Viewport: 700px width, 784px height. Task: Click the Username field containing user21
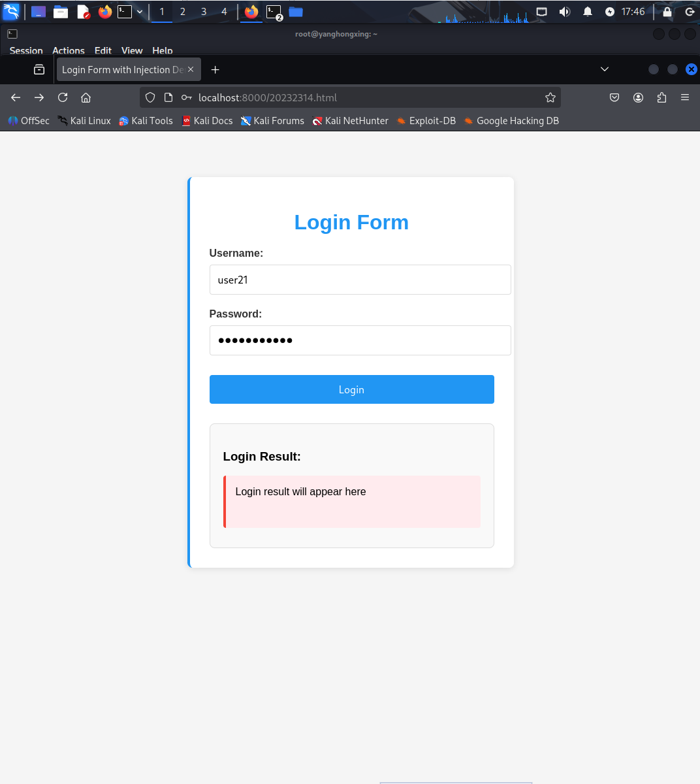coord(360,280)
